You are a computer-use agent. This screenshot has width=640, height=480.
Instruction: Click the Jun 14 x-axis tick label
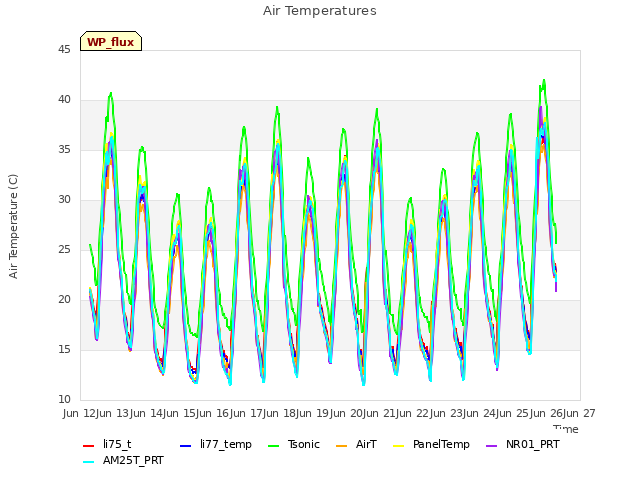coord(164,413)
